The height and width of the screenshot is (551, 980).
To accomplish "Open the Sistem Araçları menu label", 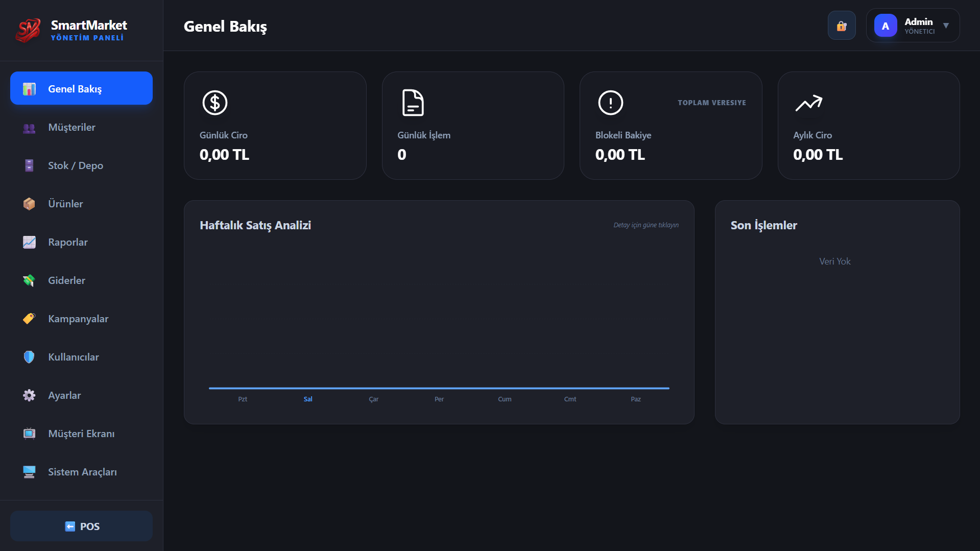I will coord(82,472).
